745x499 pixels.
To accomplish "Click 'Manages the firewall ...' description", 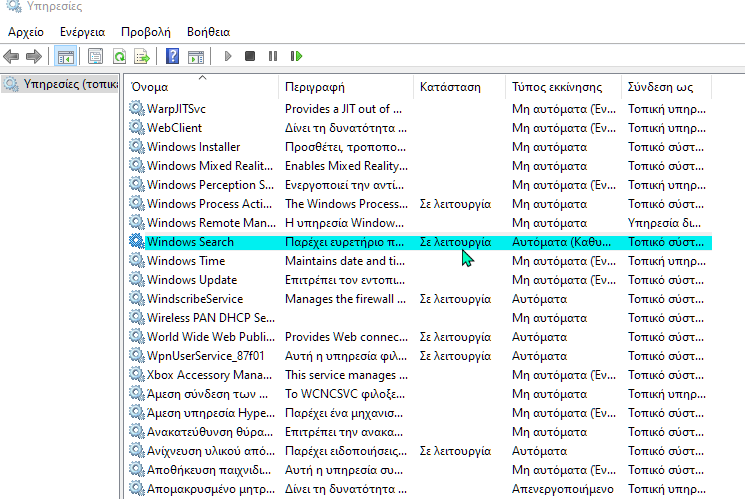I will (x=345, y=299).
